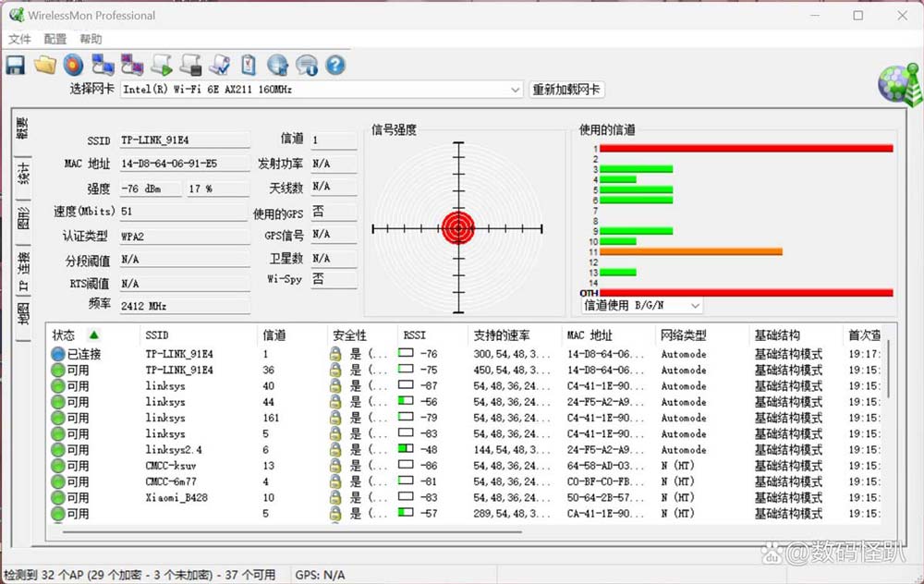Click the blue networked computers toolbar icon
Image resolution: width=924 pixels, height=584 pixels.
pyautogui.click(x=103, y=65)
